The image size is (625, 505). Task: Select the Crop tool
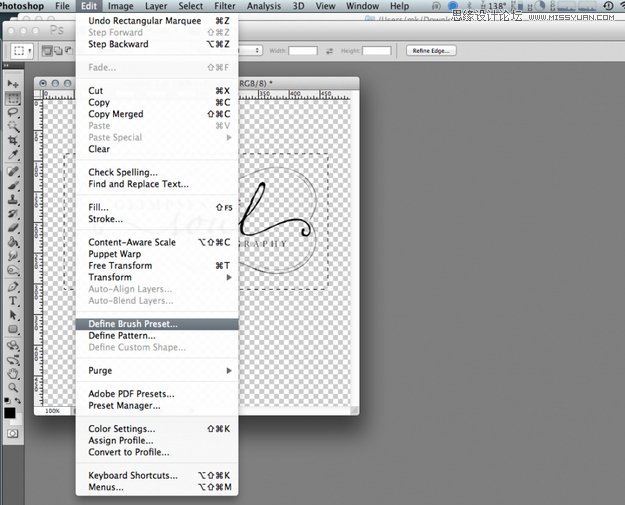13,140
